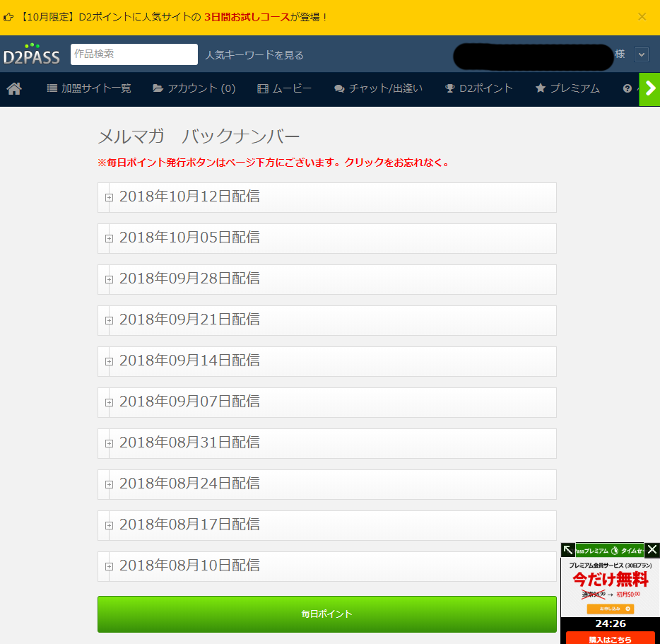Image resolution: width=660 pixels, height=644 pixels.
Task: Click the 作品検索 search field
Action: click(134, 54)
